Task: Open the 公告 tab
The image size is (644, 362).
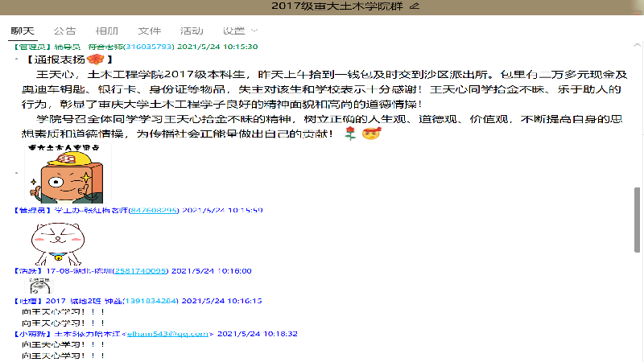Action: tap(65, 31)
